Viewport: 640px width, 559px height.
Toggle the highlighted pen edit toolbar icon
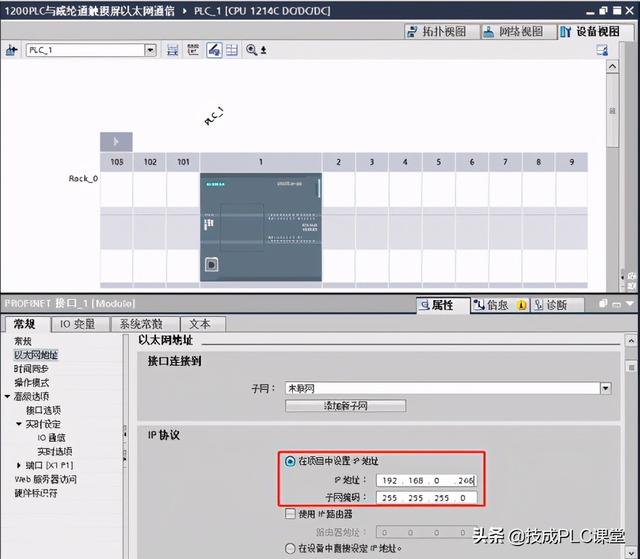coord(214,50)
